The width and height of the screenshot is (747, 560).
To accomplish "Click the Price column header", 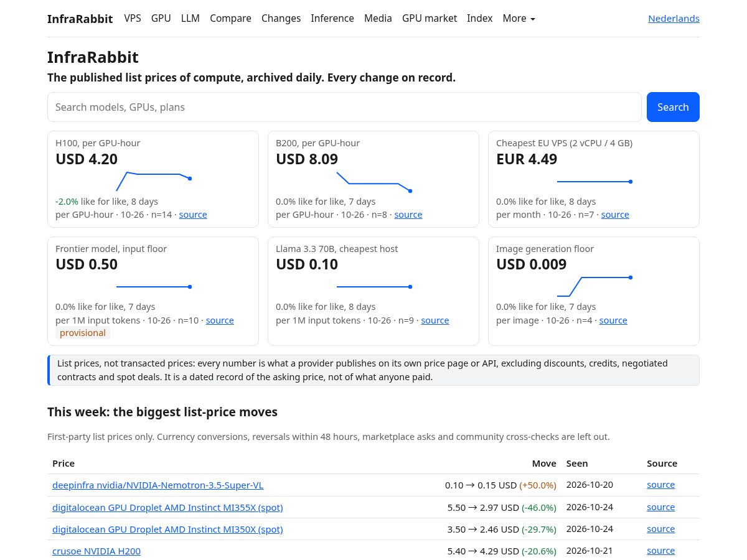I will (63, 464).
